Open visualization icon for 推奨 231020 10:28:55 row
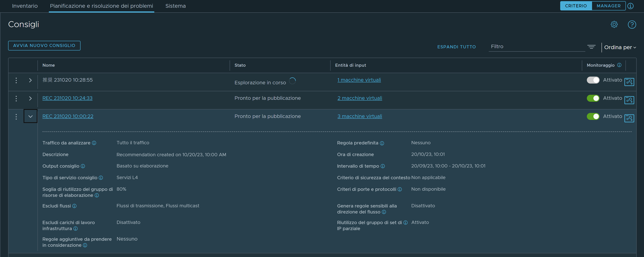This screenshot has height=257, width=644. 629,82
